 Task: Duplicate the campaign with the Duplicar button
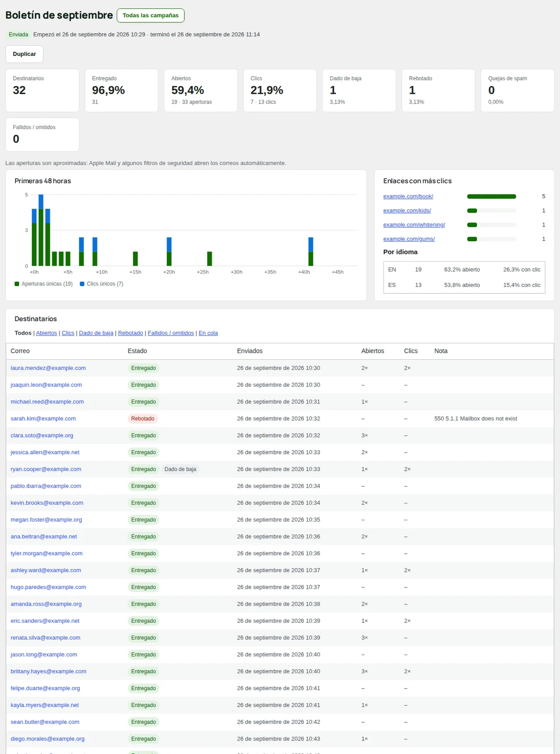(24, 54)
